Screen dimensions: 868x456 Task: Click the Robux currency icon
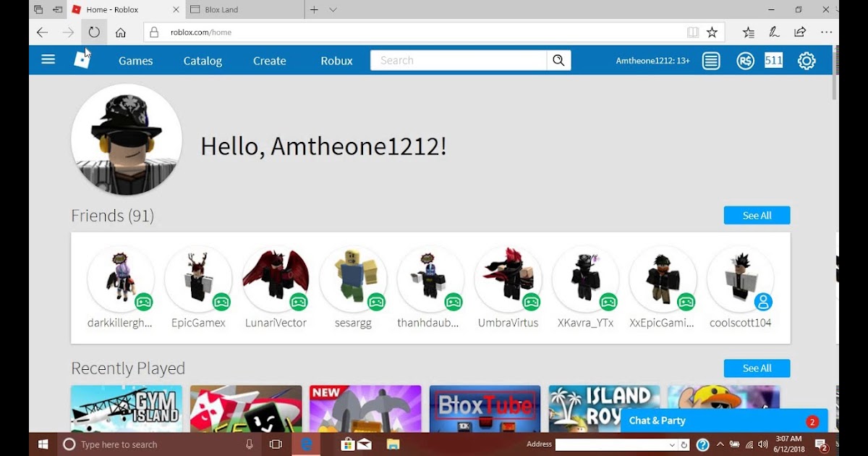[746, 61]
